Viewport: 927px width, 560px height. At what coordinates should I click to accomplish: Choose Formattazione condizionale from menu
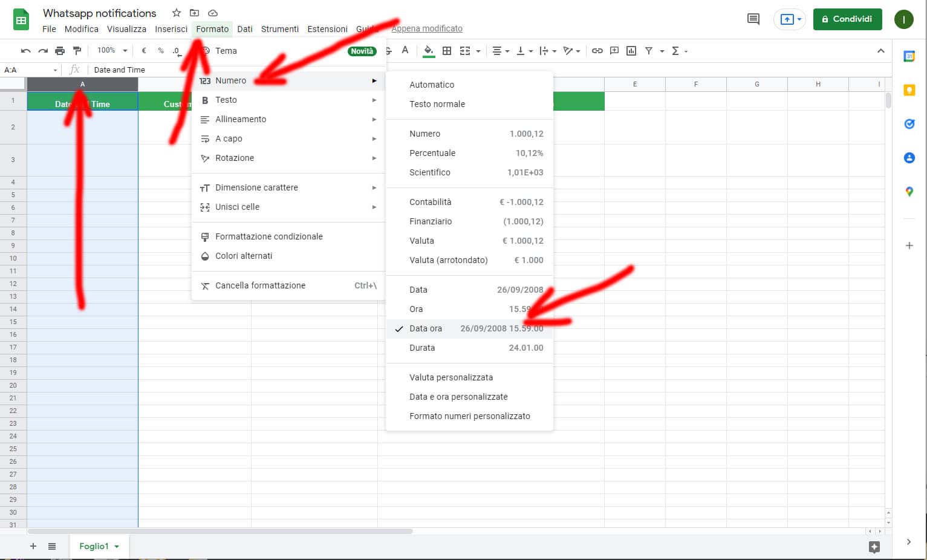tap(268, 236)
